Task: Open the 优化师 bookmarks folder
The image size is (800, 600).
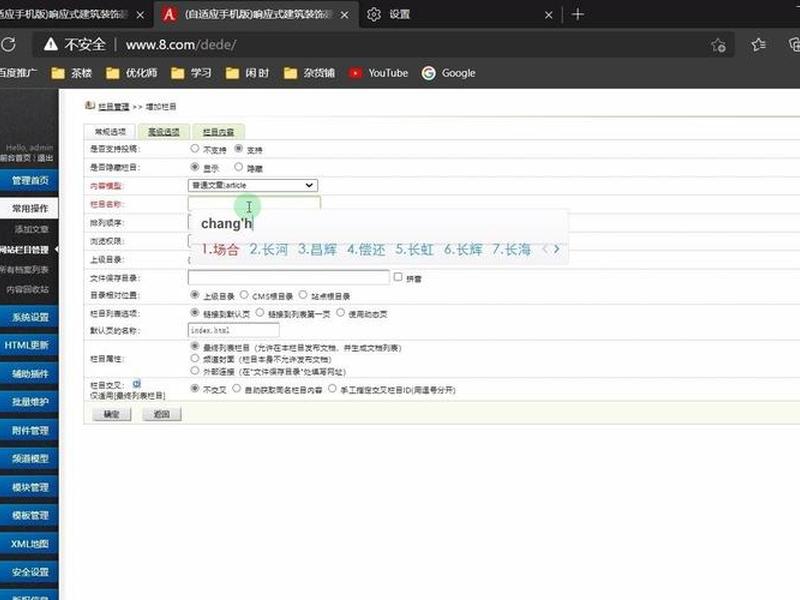Action: point(132,73)
